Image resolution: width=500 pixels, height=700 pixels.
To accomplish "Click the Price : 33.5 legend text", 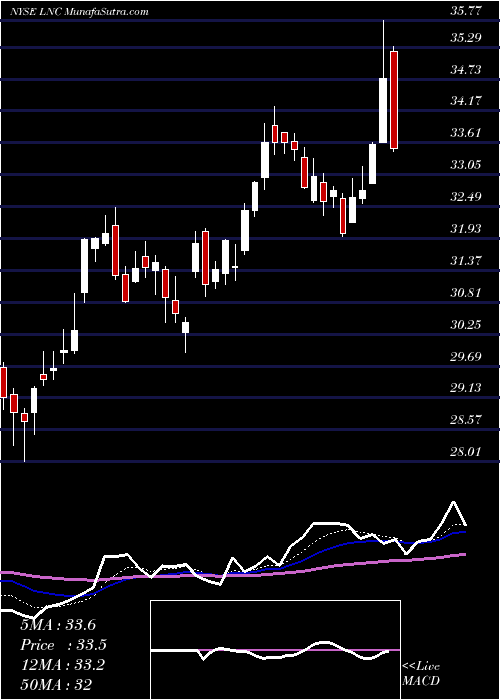I will [x=63, y=645].
